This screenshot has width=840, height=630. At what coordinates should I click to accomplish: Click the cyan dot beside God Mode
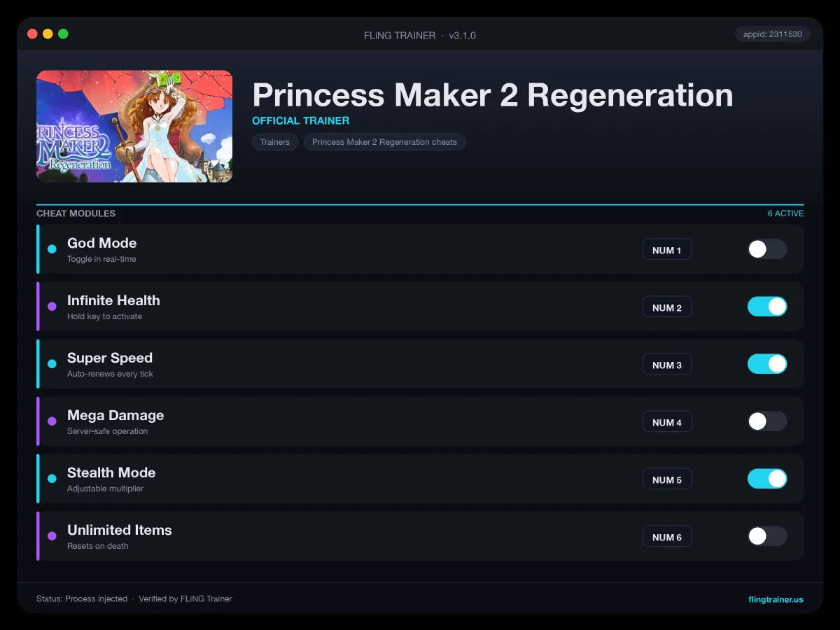52,249
